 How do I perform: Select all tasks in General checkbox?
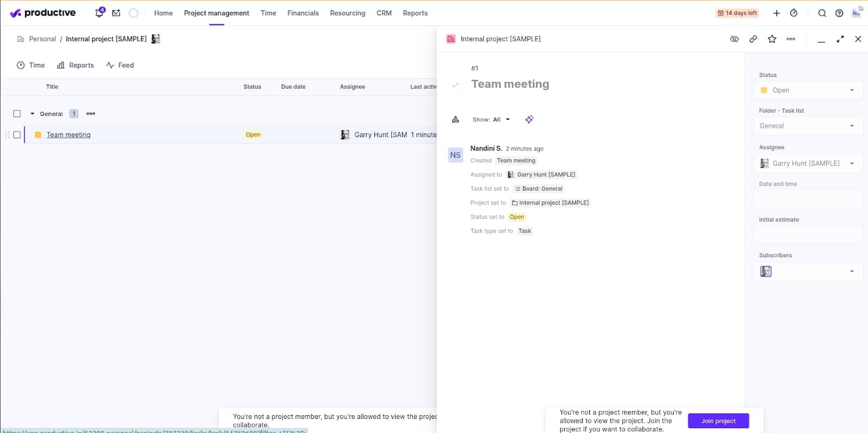17,114
